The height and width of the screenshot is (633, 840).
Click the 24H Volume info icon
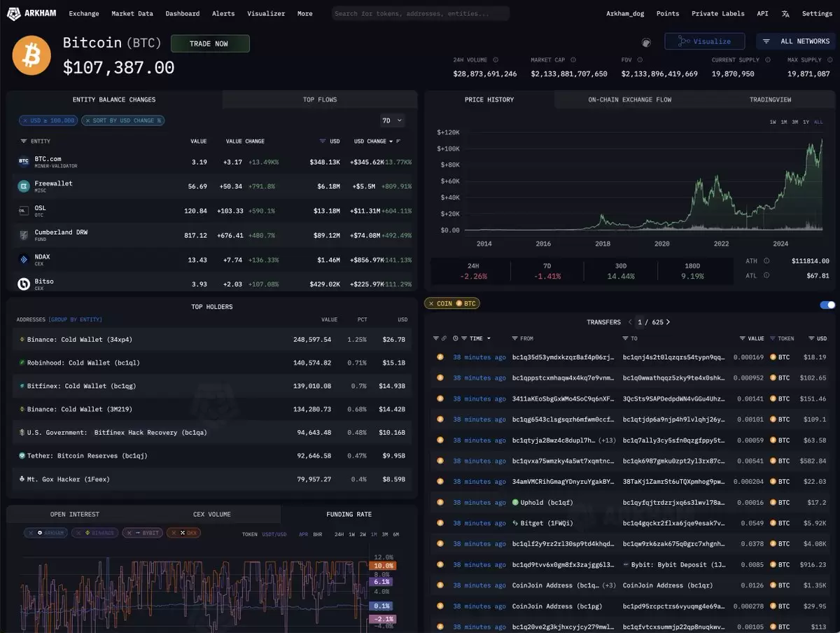click(x=496, y=60)
